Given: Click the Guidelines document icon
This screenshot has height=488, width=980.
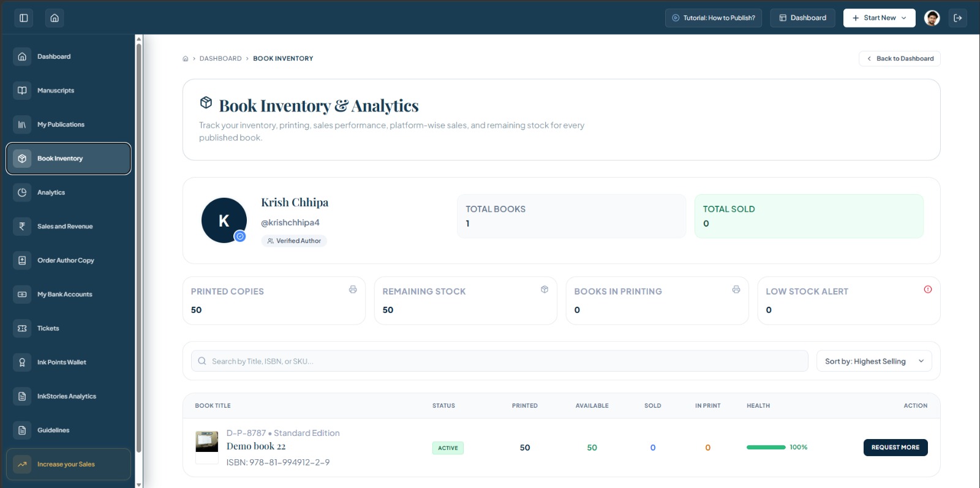Looking at the screenshot, I should coord(22,430).
